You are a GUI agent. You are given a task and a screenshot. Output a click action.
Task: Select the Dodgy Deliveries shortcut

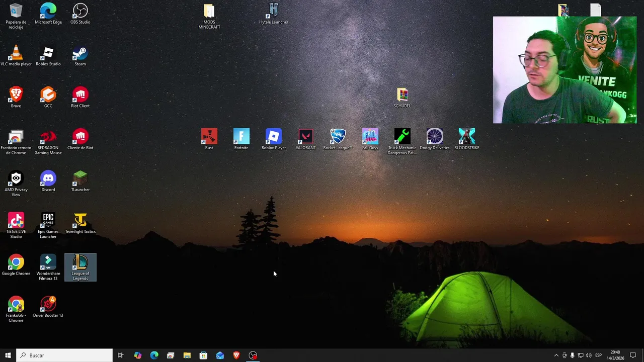point(435,139)
